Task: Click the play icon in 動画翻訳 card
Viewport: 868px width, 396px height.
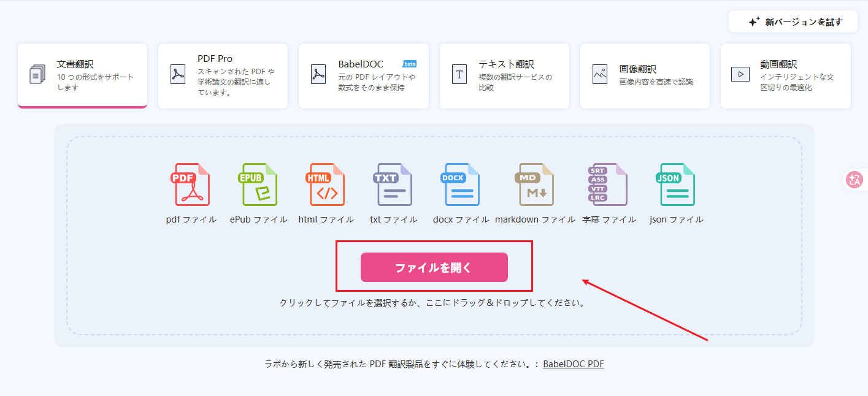Action: coord(740,74)
